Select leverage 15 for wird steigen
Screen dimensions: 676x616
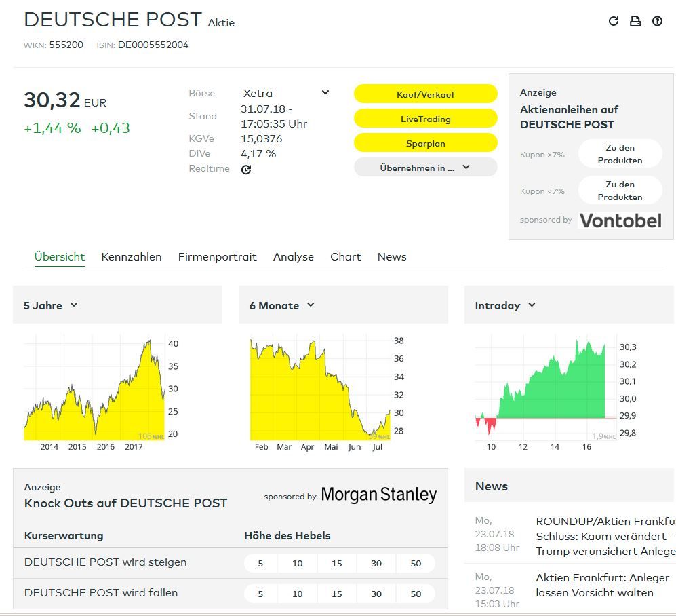pyautogui.click(x=337, y=563)
